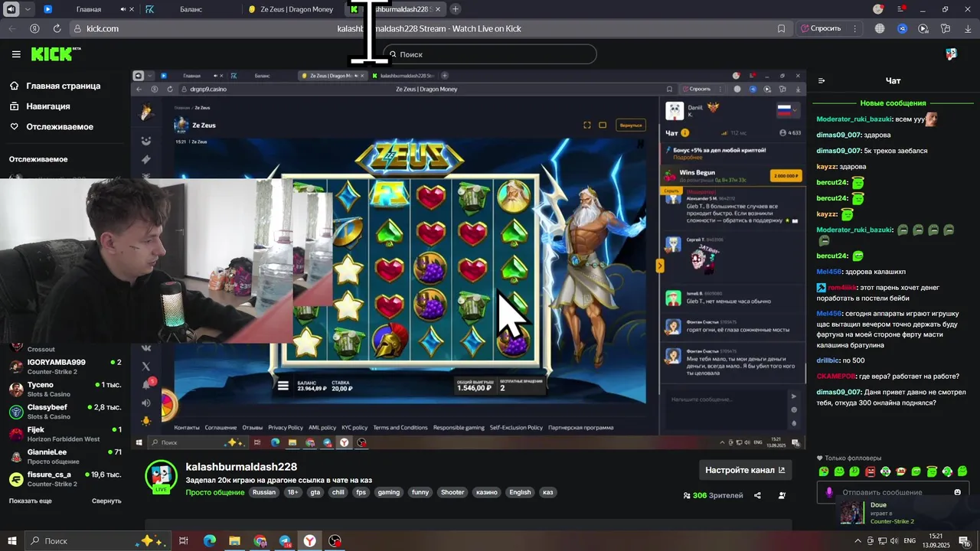Open the Kick hamburger sidebar menu
The width and height of the screenshot is (980, 551).
tap(16, 54)
